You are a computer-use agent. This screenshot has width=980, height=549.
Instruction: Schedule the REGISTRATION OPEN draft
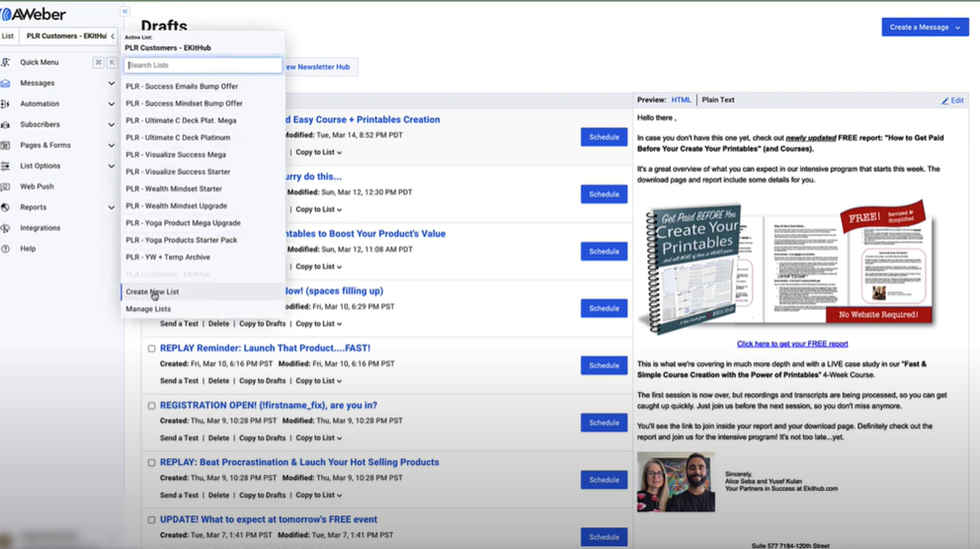(604, 423)
